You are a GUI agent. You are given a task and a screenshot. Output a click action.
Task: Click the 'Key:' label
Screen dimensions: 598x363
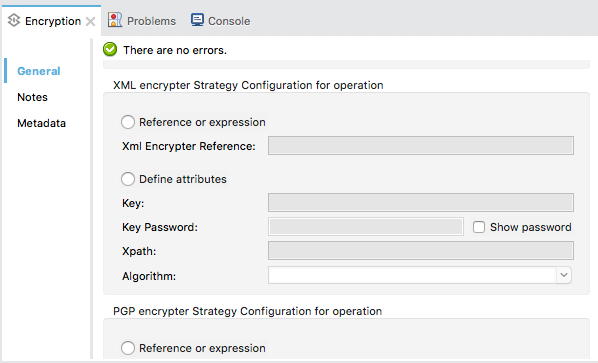tap(133, 203)
